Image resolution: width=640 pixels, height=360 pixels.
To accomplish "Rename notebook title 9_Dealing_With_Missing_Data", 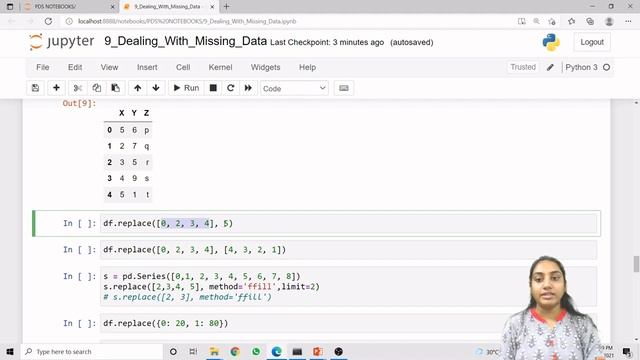I will tap(185, 41).
